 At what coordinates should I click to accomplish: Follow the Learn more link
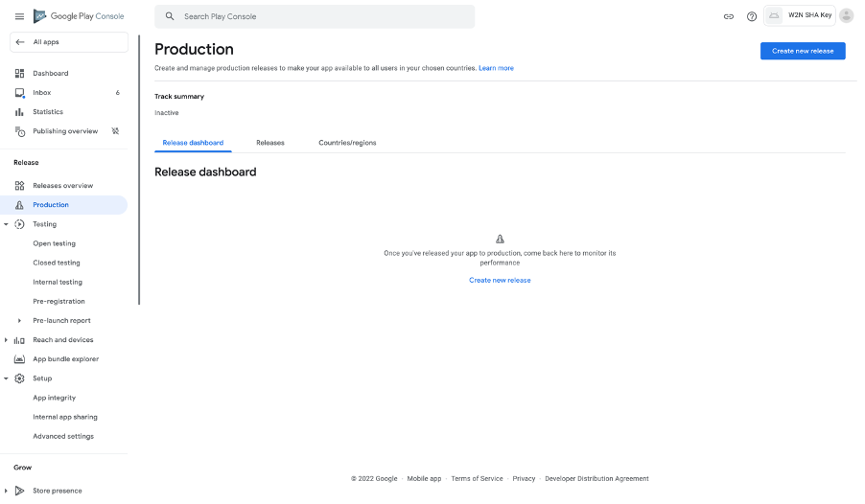(x=496, y=68)
